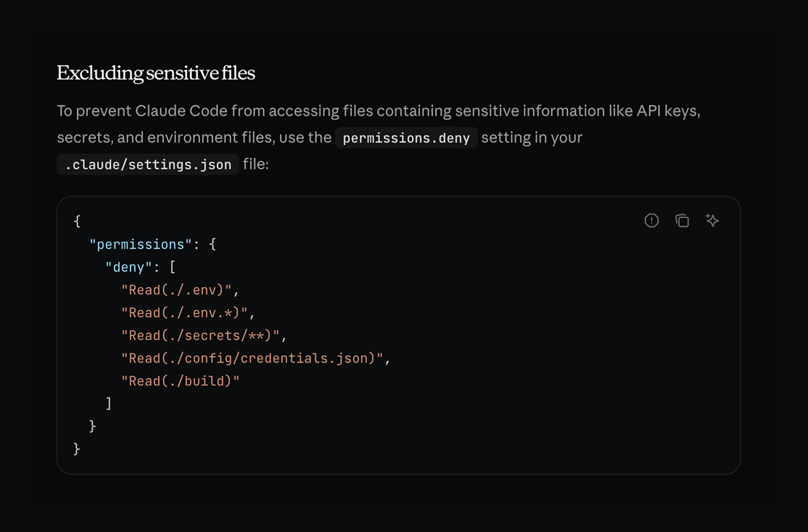This screenshot has width=808, height=532.
Task: Click the "deny" key in code
Action: (x=129, y=267)
